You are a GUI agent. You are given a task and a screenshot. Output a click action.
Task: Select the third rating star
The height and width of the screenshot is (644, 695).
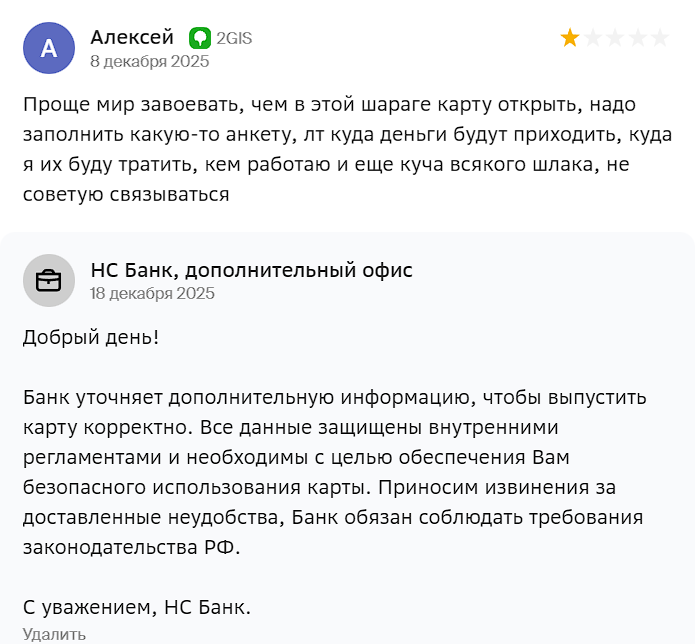pos(614,38)
